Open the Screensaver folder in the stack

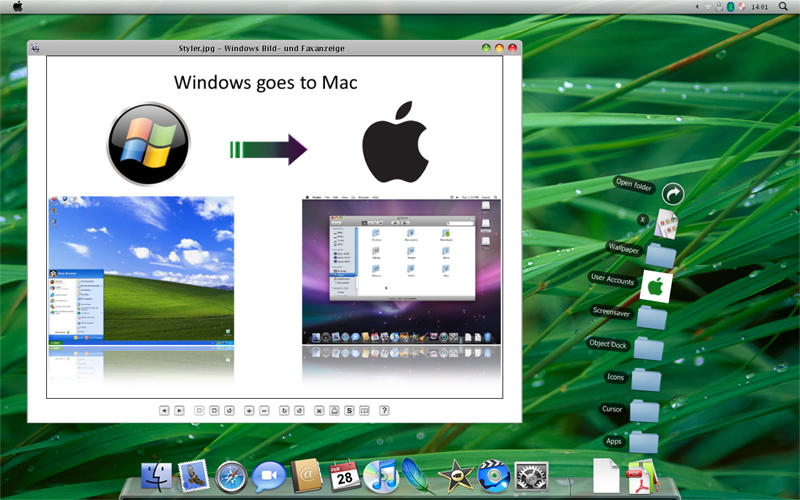[x=652, y=317]
